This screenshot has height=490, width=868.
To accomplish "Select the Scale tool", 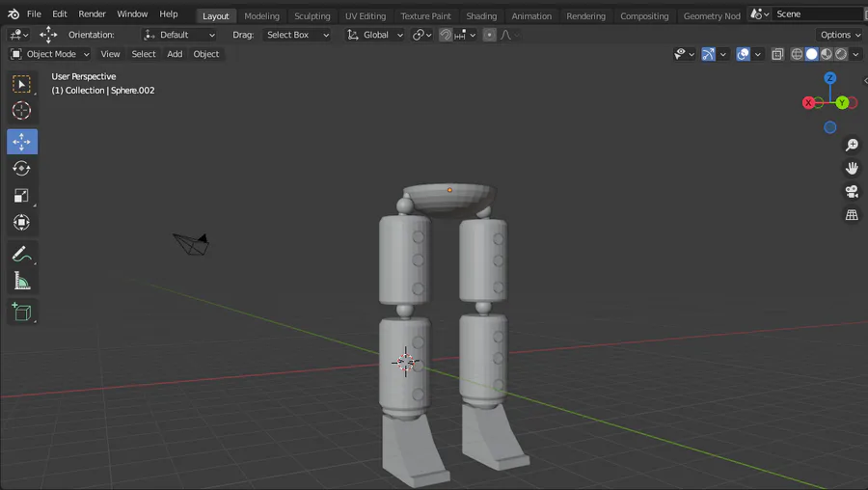I will click(x=21, y=196).
